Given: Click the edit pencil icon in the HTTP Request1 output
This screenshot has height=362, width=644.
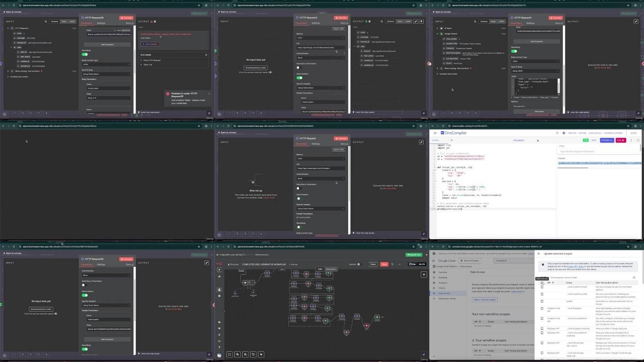Looking at the screenshot, I should pyautogui.click(x=636, y=21).
